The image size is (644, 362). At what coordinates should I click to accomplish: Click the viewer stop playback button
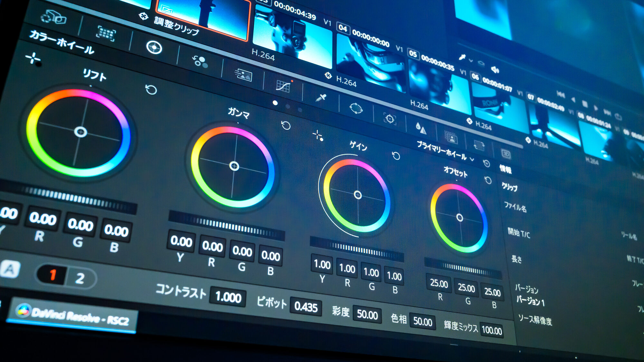coord(585,104)
